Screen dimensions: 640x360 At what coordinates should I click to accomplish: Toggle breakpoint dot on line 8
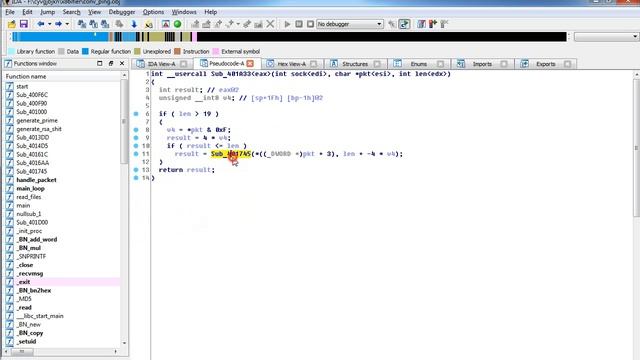tap(136, 129)
